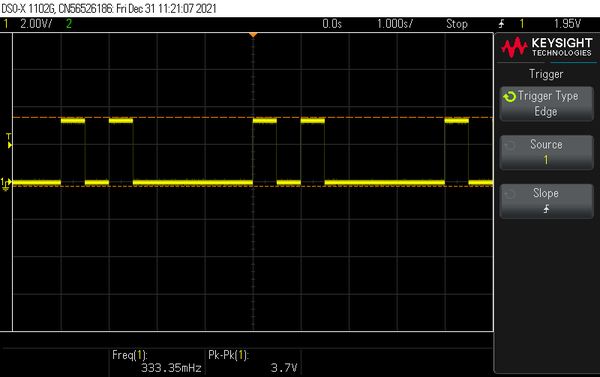This screenshot has height=377, width=600.
Task: Click the Stop run status indicator
Action: (457, 24)
